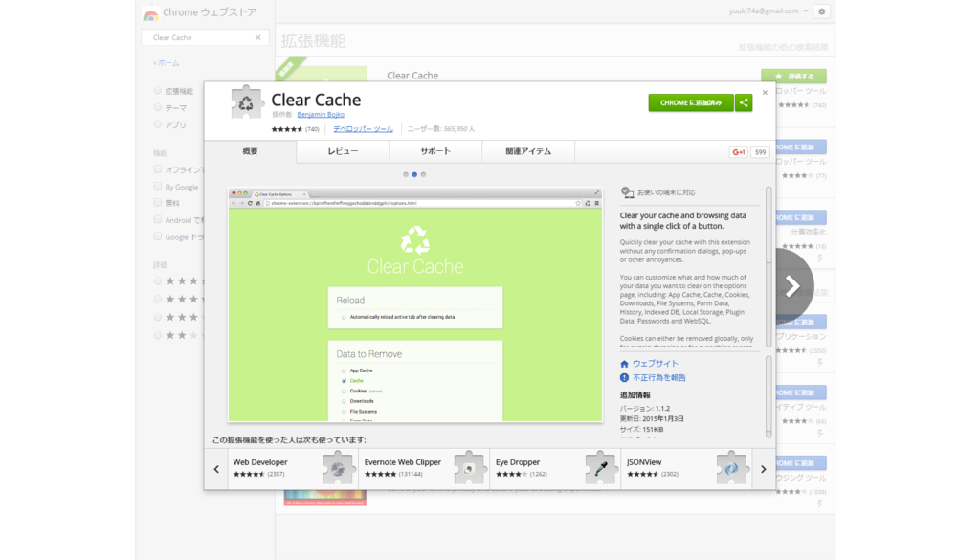The width and height of the screenshot is (980, 560).
Task: Click the report abuse exclamation icon
Action: [x=624, y=377]
